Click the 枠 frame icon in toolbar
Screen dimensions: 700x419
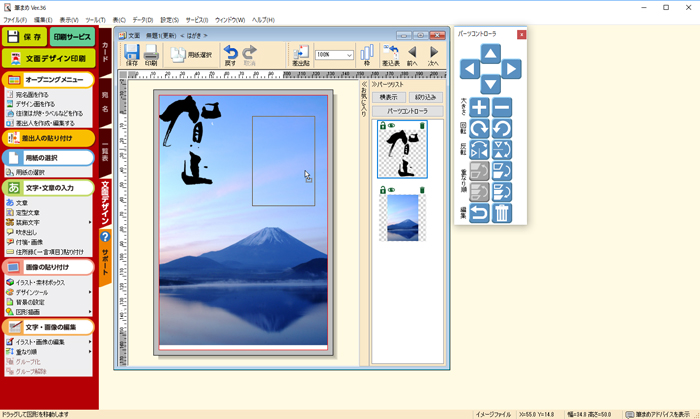point(366,55)
